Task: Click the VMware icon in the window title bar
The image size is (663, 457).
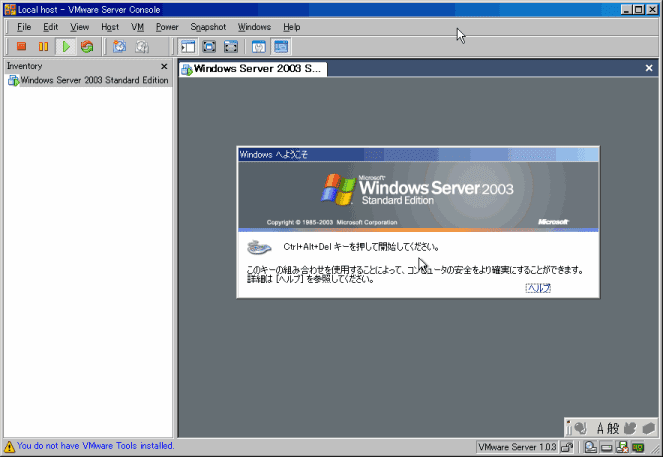Action: coord(10,9)
